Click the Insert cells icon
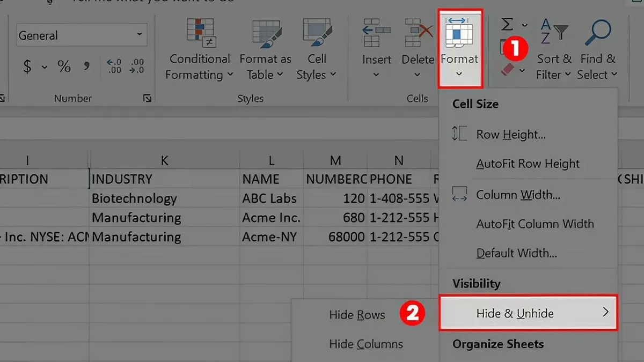 (376, 32)
